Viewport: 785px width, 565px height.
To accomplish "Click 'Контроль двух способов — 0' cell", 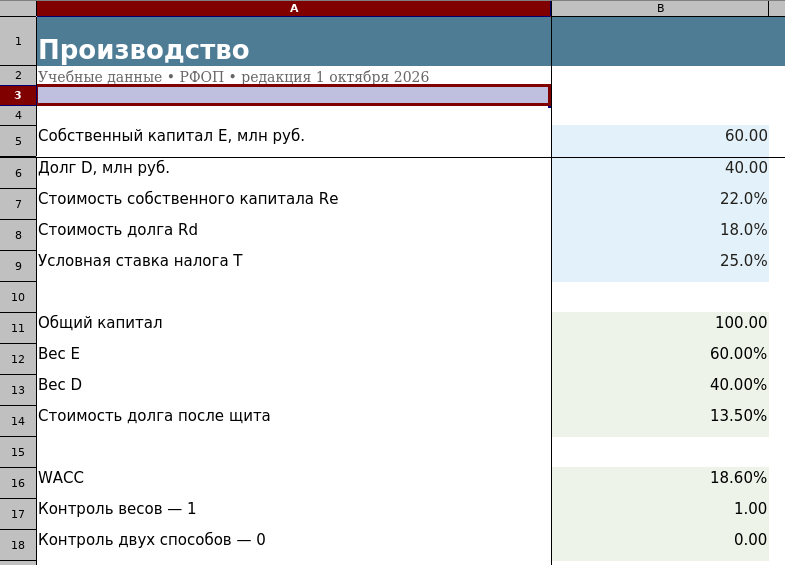I will [x=294, y=545].
